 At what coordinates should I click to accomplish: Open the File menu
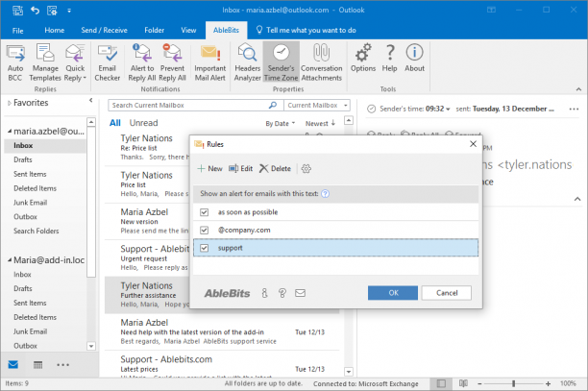[17, 31]
